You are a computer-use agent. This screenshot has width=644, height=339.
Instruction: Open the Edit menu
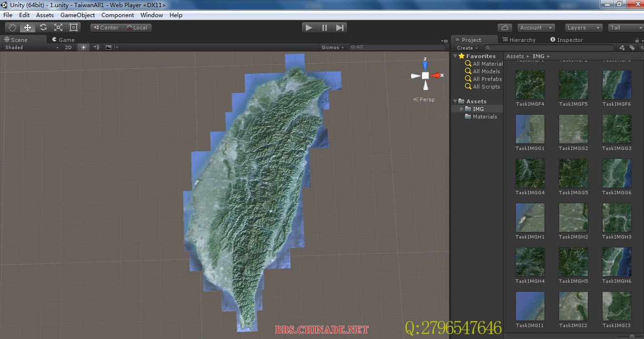tap(24, 15)
